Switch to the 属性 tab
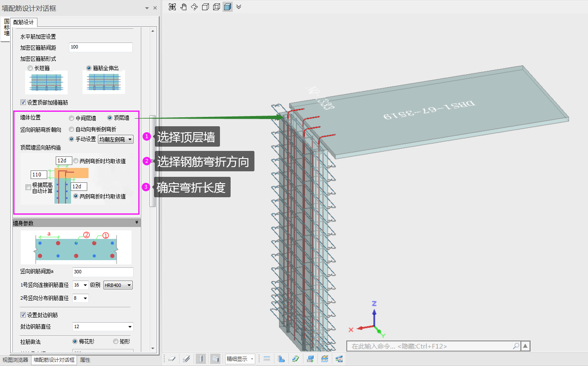Viewport: 588px width, 366px height. 85,360
